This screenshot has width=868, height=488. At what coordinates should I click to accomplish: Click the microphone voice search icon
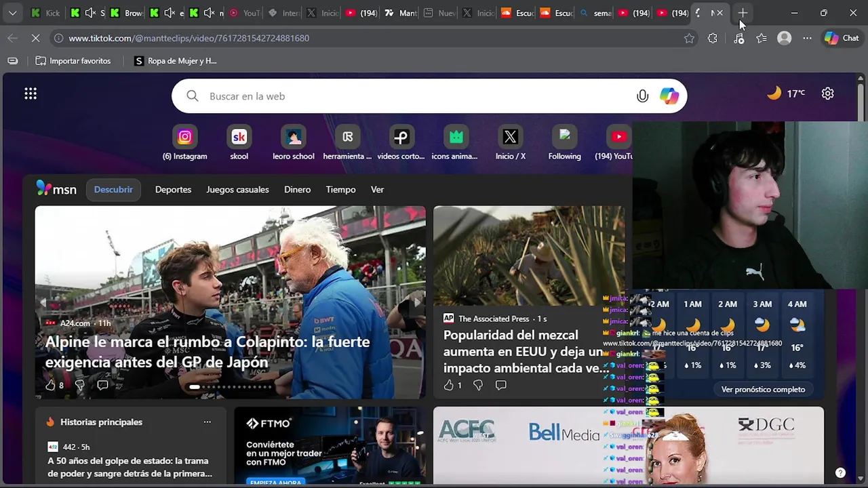[x=642, y=96]
